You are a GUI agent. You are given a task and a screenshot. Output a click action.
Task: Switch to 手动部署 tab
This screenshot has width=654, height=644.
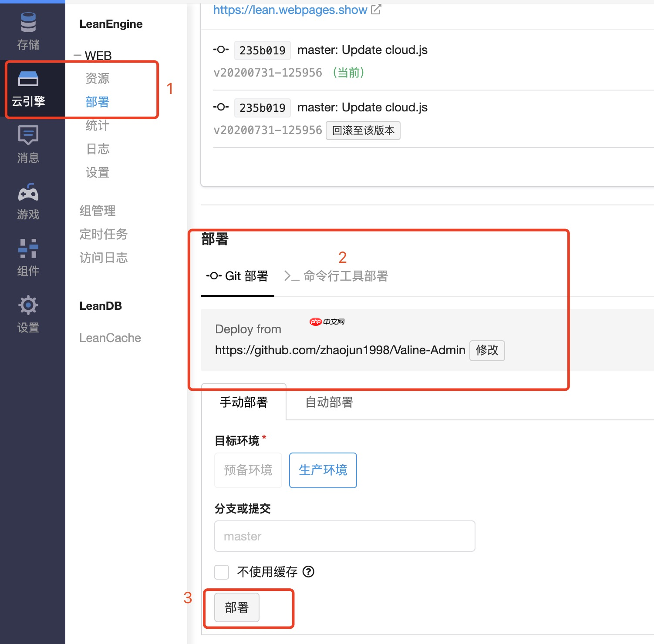[244, 402]
